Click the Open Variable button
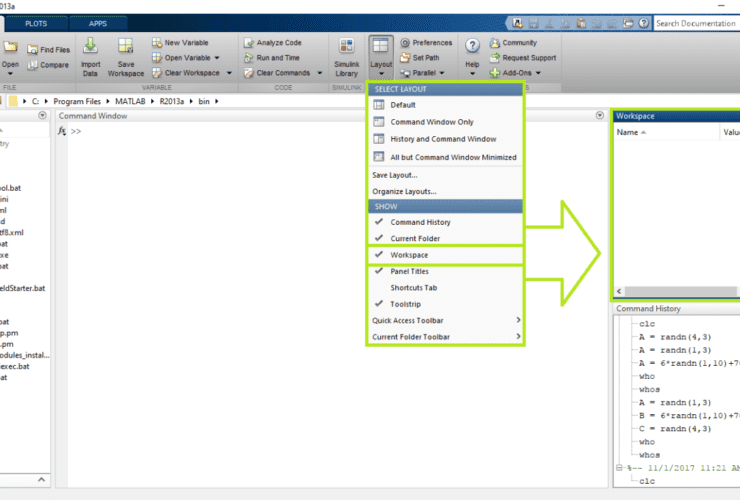 click(181, 58)
